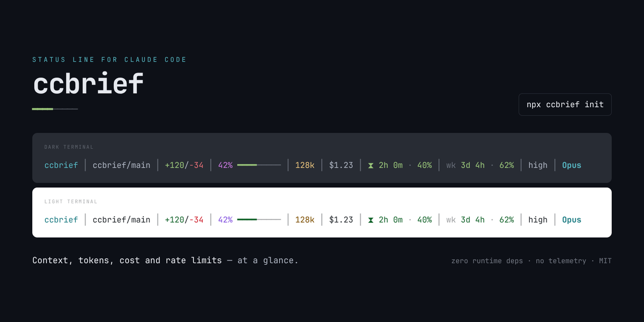
Task: Click the $1.23 cost in dark terminal
Action: 341,165
